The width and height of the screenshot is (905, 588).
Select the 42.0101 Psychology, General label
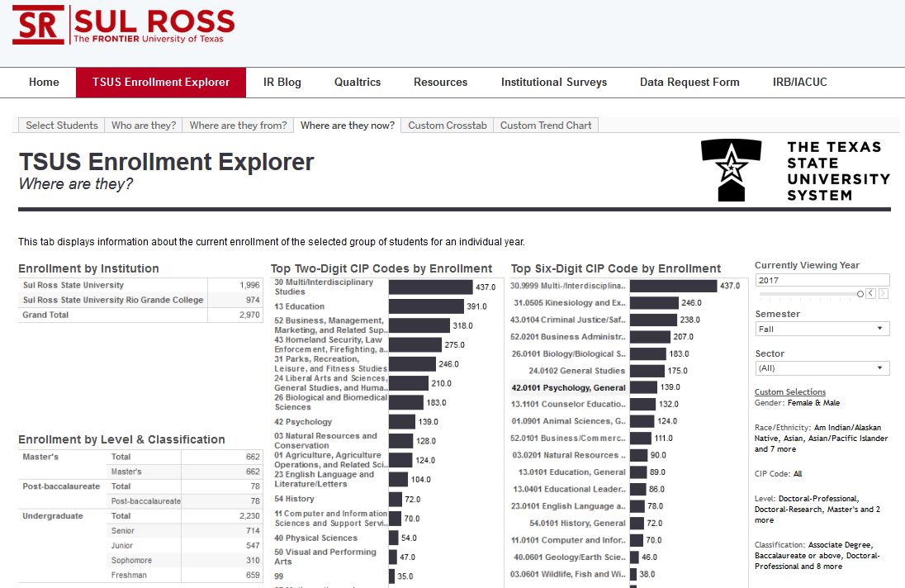(568, 388)
